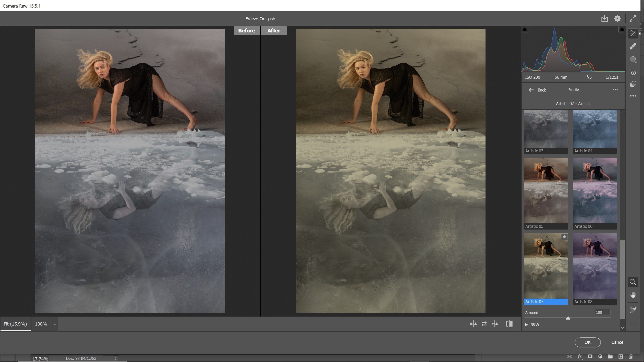Open Camera Raw preferences gear
This screenshot has width=644, height=362.
pos(618,19)
